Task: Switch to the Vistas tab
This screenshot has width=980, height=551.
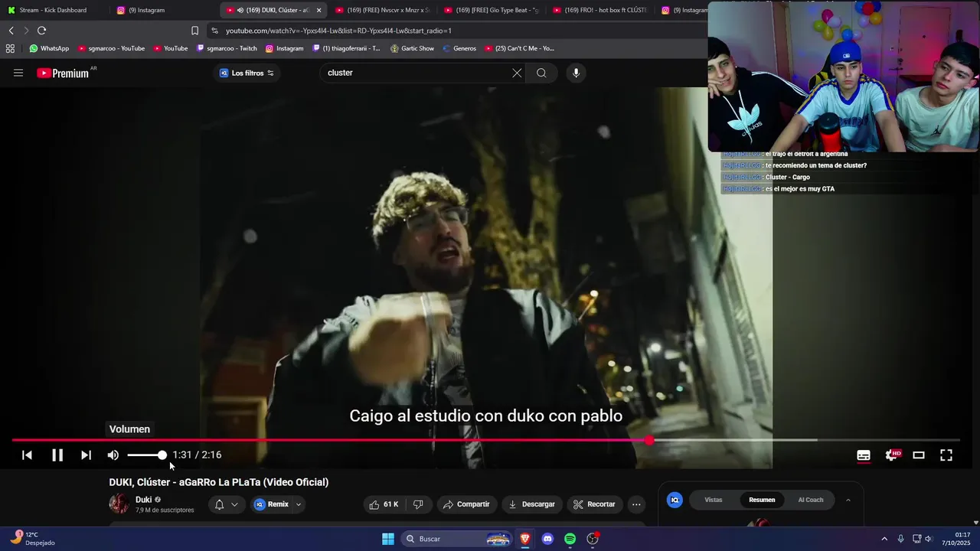Action: [x=714, y=500]
